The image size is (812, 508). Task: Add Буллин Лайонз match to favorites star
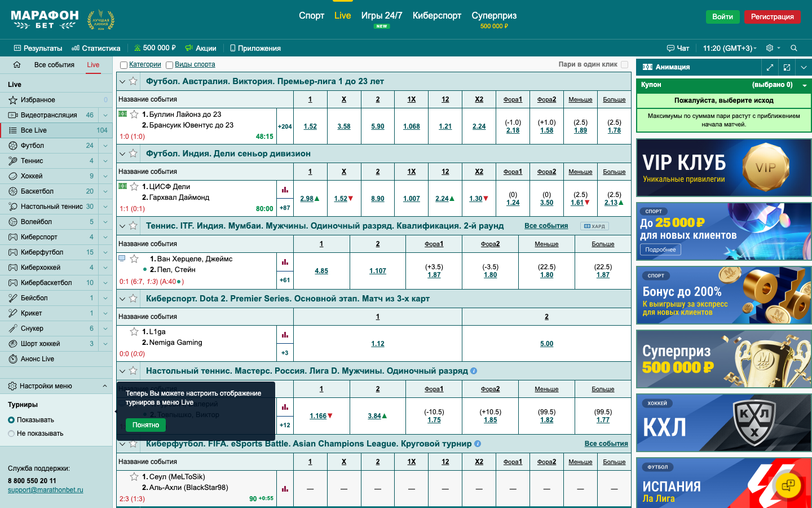pyautogui.click(x=134, y=115)
